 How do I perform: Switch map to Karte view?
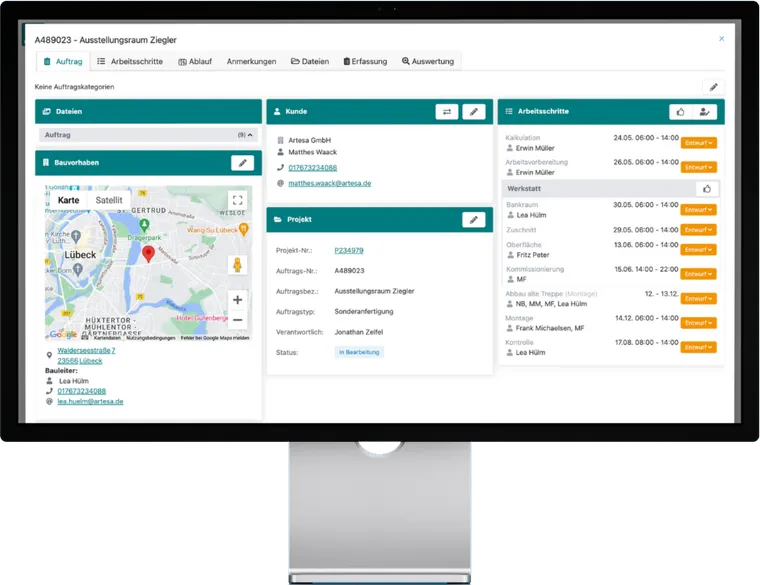tap(68, 200)
